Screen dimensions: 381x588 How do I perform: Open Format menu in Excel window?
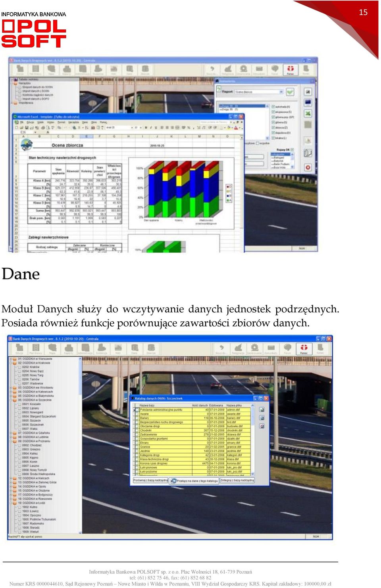[61, 122]
